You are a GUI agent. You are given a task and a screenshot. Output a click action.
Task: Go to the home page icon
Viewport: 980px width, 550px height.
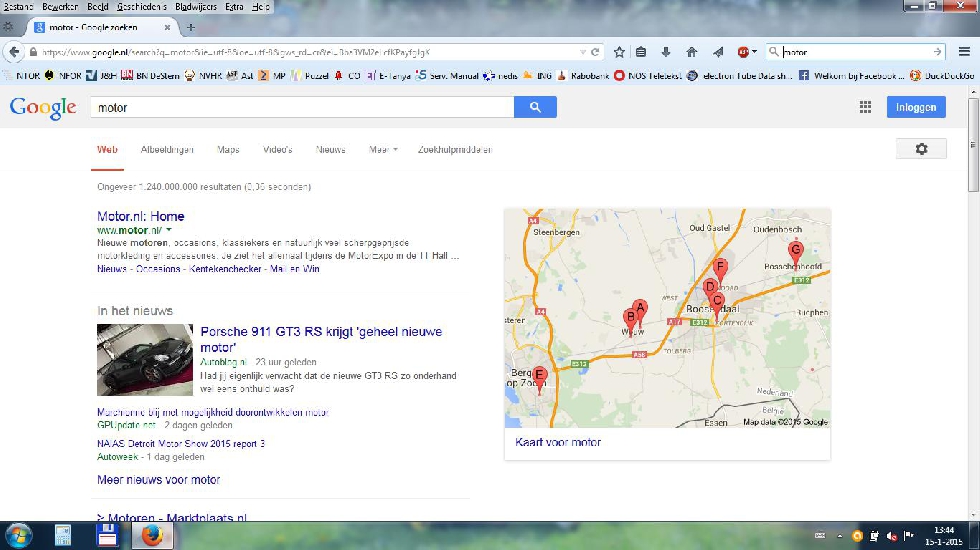point(691,52)
